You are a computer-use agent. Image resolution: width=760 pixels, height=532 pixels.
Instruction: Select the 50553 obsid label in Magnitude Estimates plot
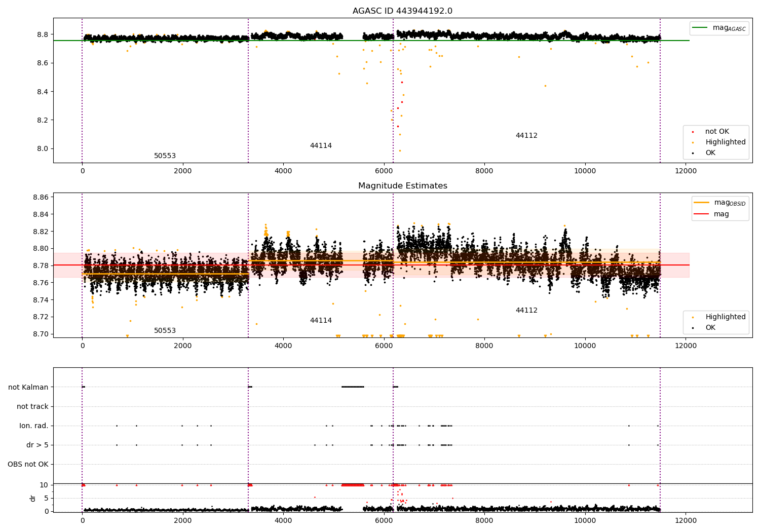165,331
